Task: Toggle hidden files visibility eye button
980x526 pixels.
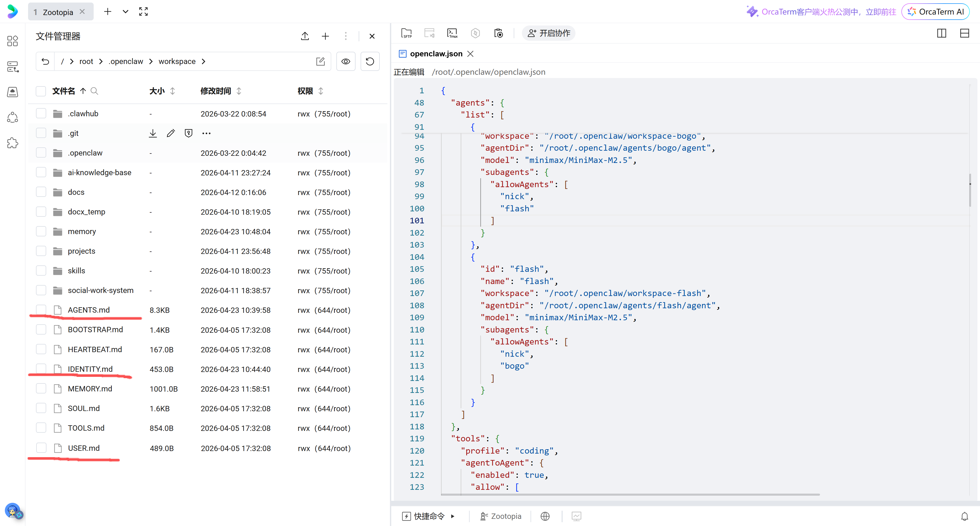Action: click(346, 61)
